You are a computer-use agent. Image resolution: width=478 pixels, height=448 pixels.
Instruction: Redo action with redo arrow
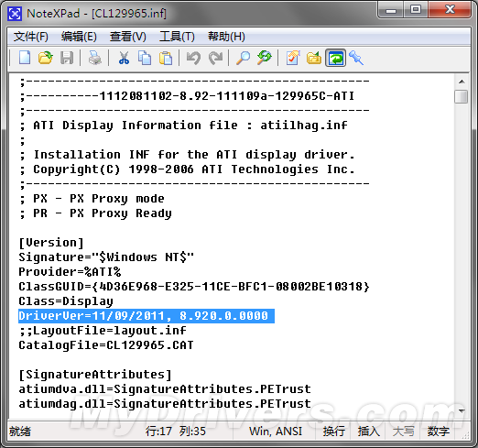tap(215, 58)
